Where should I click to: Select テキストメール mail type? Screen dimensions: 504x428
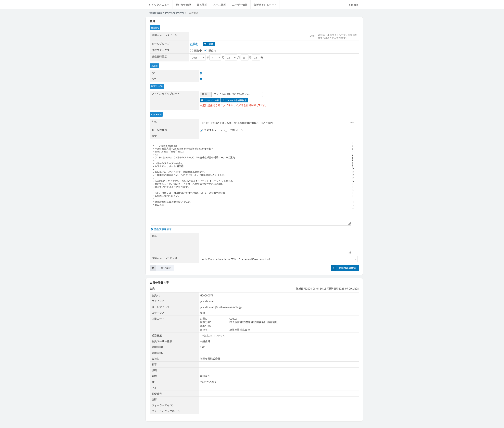(x=201, y=130)
